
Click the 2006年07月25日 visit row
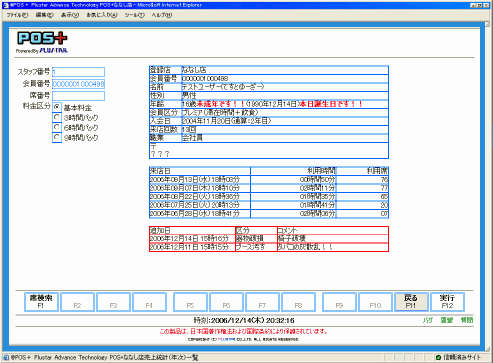point(269,205)
